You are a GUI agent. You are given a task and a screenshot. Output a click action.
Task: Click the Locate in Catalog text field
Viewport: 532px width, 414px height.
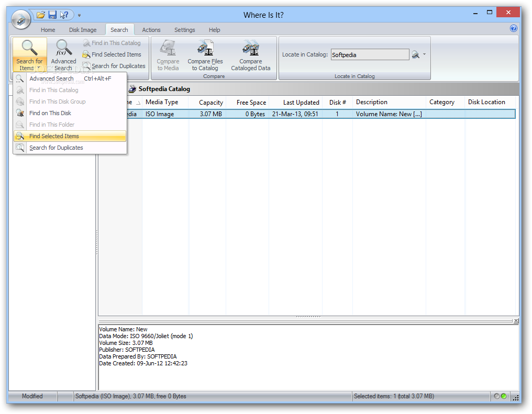pos(370,54)
